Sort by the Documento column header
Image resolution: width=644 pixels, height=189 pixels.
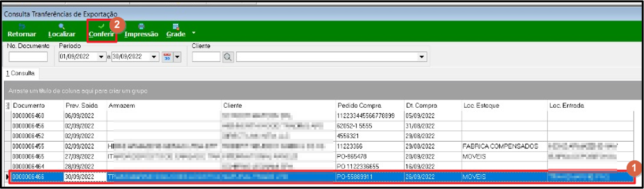(37, 105)
